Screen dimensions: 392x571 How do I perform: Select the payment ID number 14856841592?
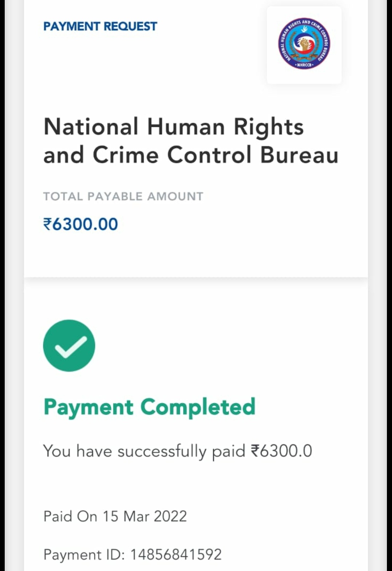point(176,555)
